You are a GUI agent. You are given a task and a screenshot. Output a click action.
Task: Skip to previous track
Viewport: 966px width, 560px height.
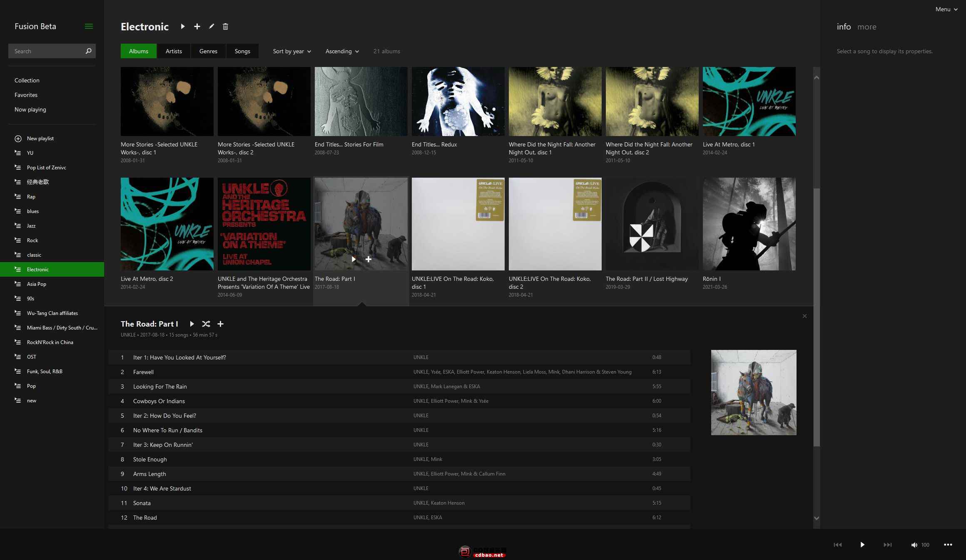point(838,545)
